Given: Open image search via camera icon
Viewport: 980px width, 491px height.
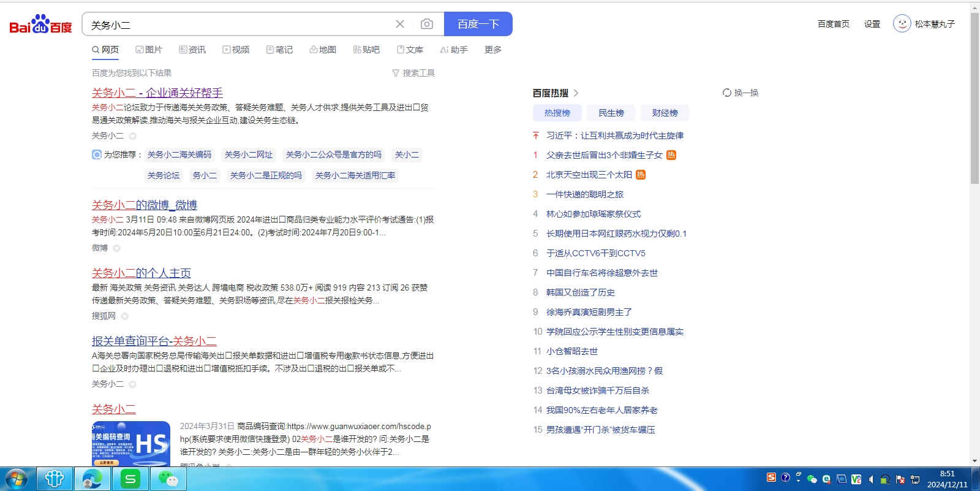Looking at the screenshot, I should point(427,24).
